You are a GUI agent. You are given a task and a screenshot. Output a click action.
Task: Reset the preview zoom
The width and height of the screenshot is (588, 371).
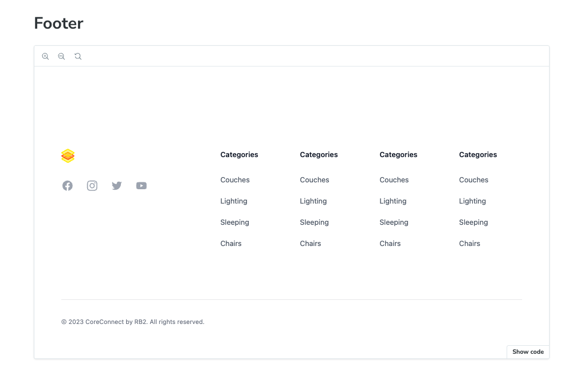(78, 56)
